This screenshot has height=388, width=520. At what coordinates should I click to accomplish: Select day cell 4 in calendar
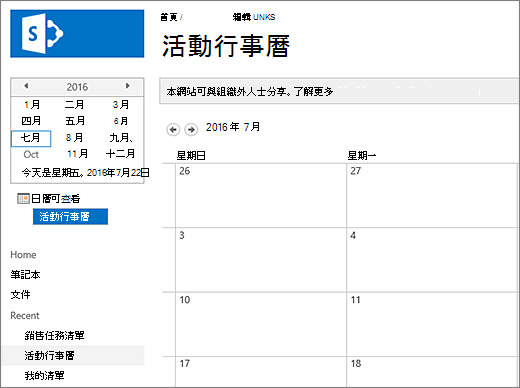coord(432,260)
